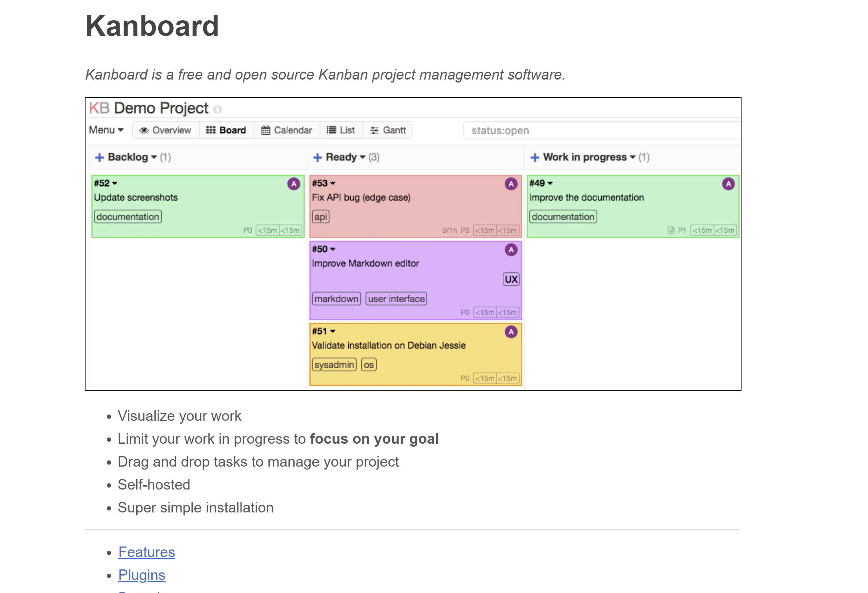Open the Features link
The image size is (868, 593).
pos(146,552)
